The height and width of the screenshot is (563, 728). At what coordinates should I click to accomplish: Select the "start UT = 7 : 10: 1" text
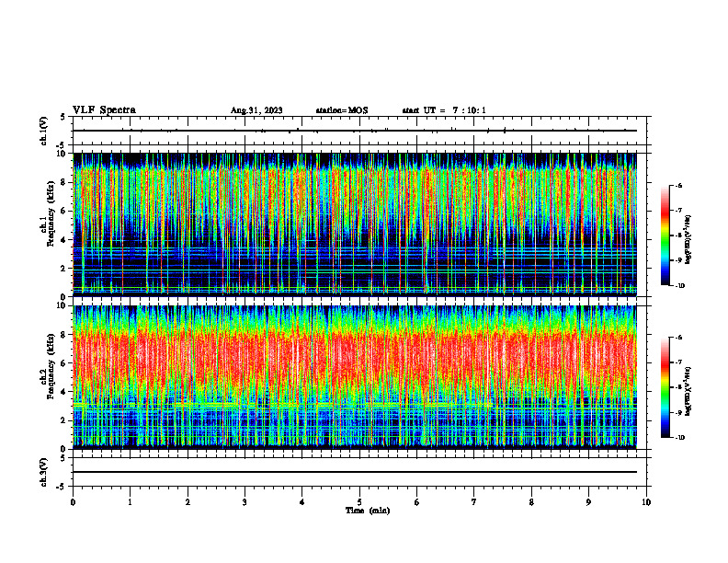point(444,110)
